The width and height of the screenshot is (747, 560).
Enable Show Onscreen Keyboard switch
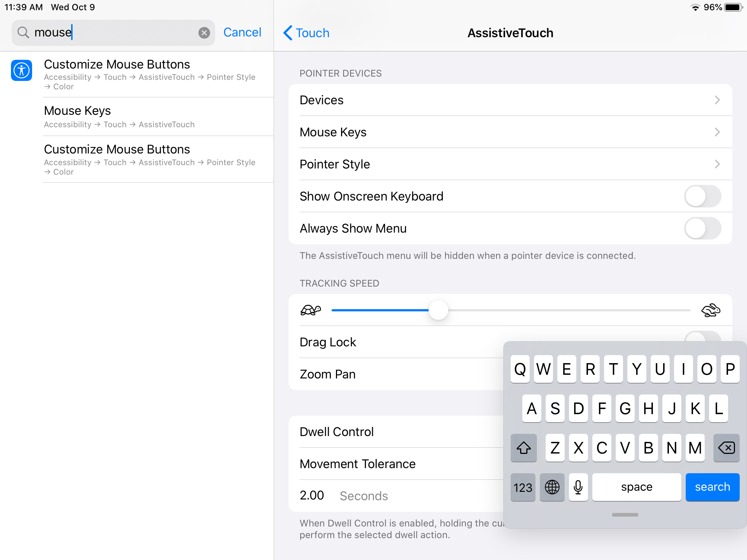(702, 196)
